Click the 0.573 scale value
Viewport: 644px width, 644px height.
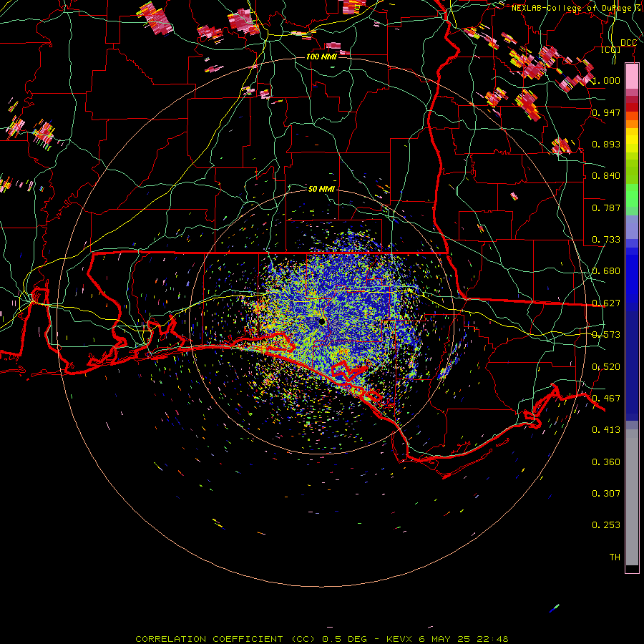pos(606,335)
